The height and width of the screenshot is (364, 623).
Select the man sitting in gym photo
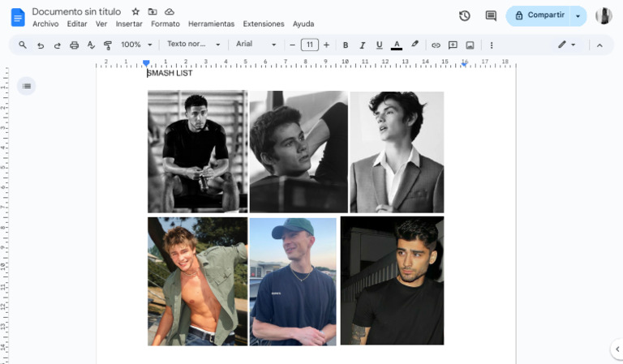click(x=197, y=152)
